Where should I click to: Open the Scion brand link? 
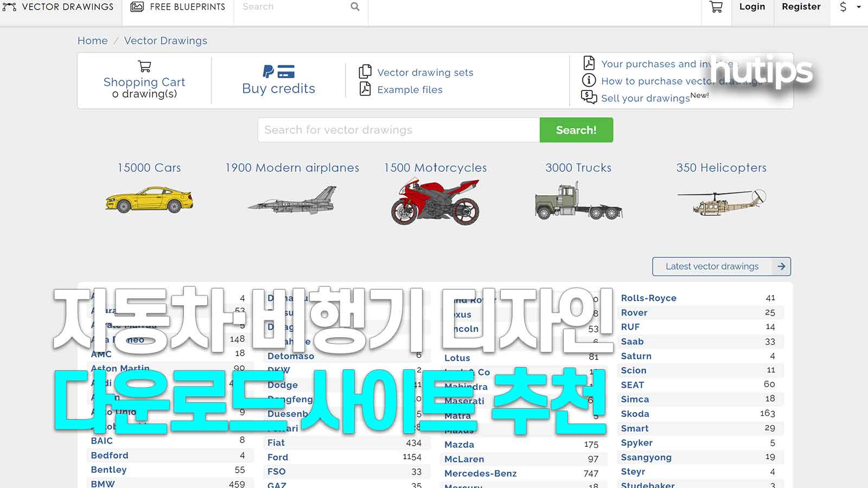(634, 370)
